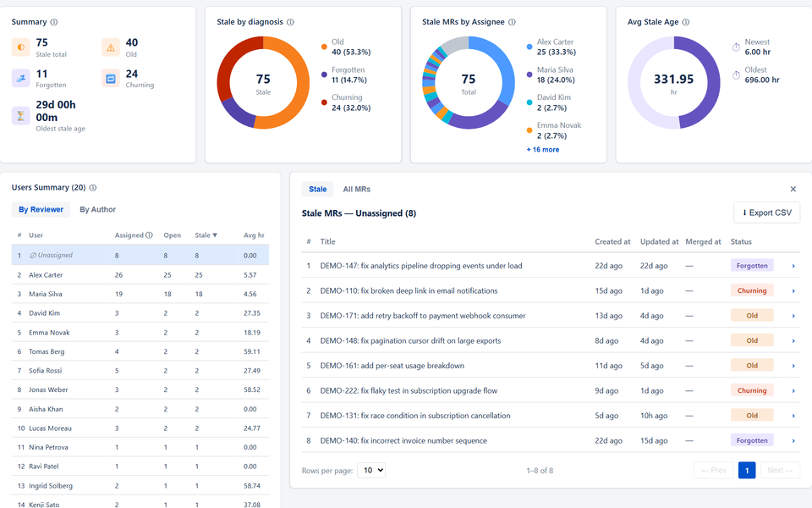Select the Sofia Rossi user row

(x=140, y=371)
